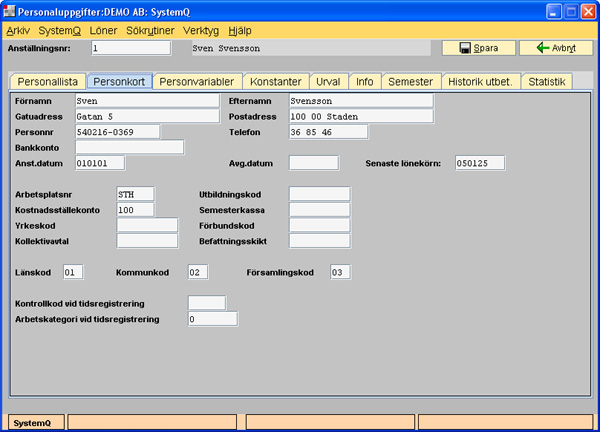This screenshot has height=432, width=600.
Task: Click the Telefon number field
Action: click(327, 132)
